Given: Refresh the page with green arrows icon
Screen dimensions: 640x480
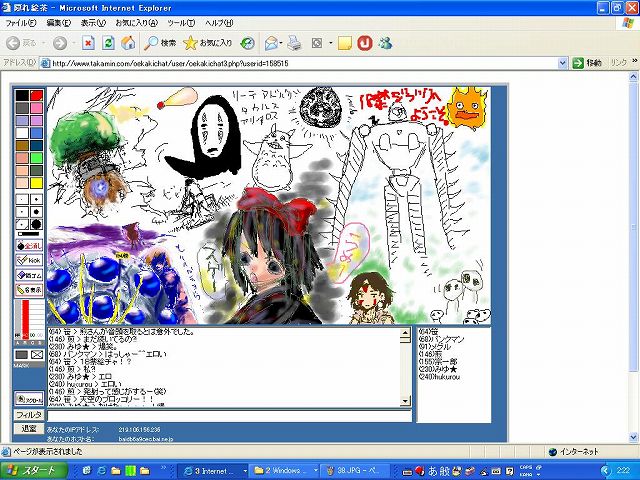Looking at the screenshot, I should click(108, 43).
